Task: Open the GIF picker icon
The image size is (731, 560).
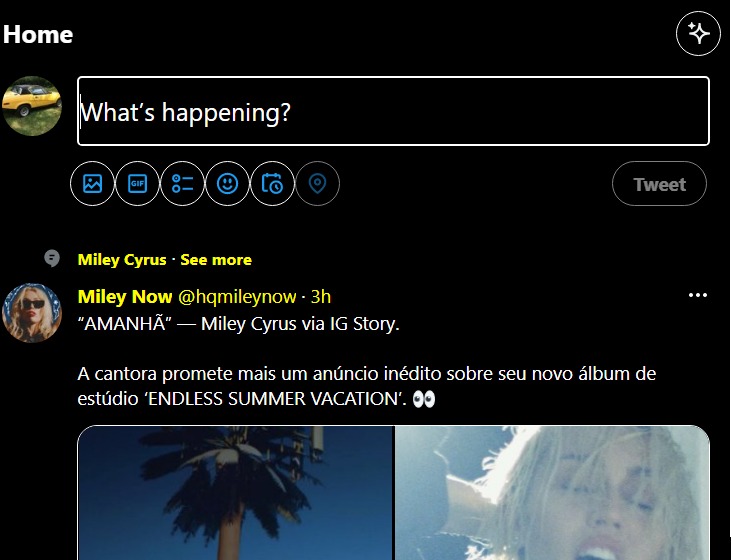Action: pyautogui.click(x=138, y=183)
